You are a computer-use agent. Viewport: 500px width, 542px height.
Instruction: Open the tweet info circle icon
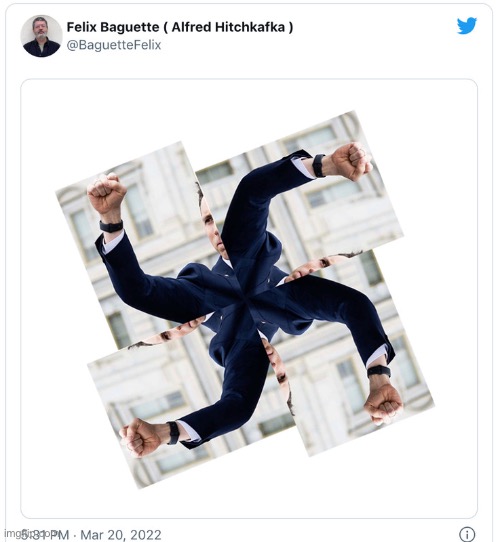point(467,534)
